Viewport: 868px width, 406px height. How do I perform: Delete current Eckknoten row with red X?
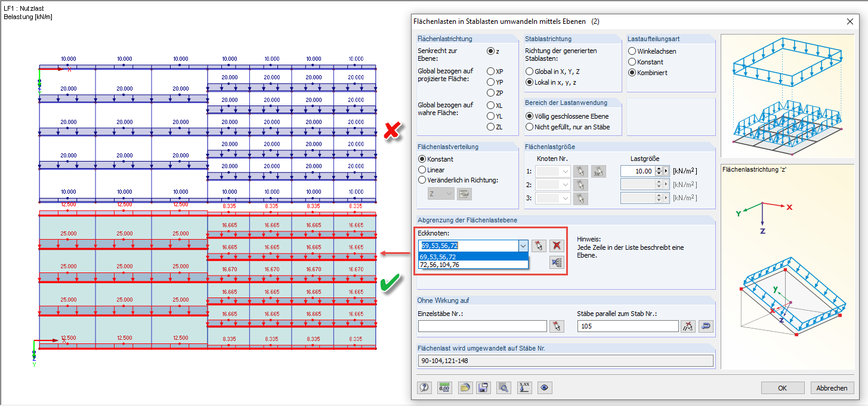click(x=557, y=246)
